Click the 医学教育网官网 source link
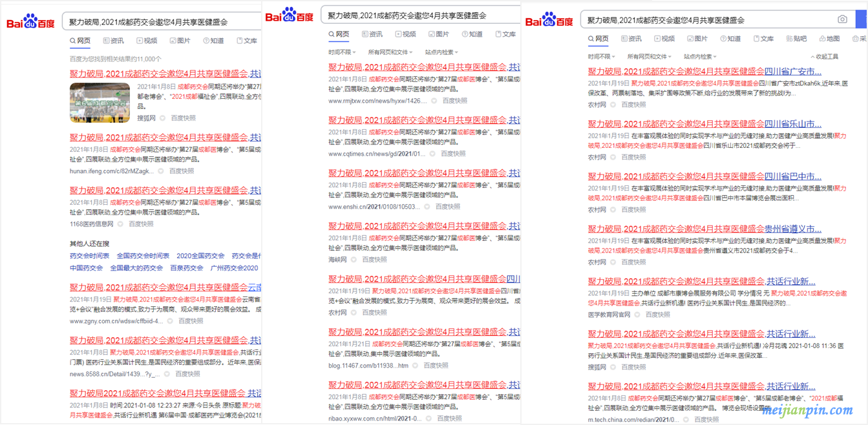This screenshot has width=868, height=425. 609,315
